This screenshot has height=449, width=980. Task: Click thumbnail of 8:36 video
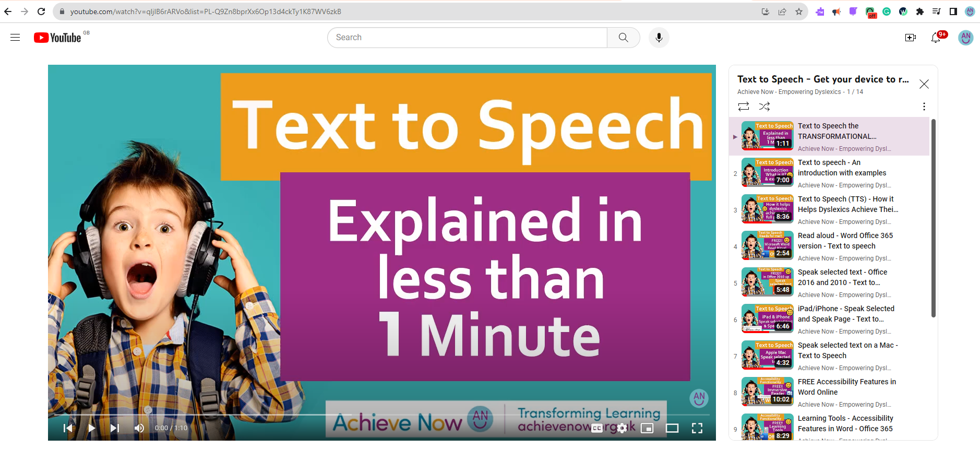click(767, 209)
